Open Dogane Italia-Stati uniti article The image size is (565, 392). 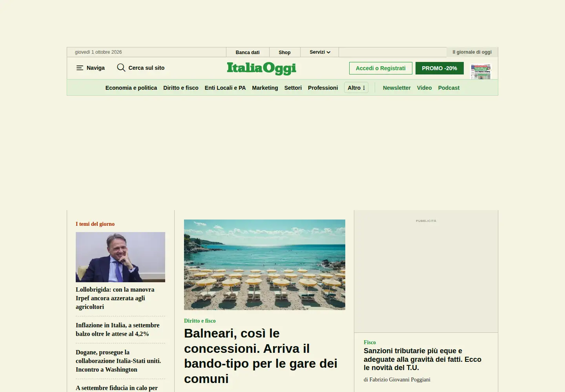(118, 361)
